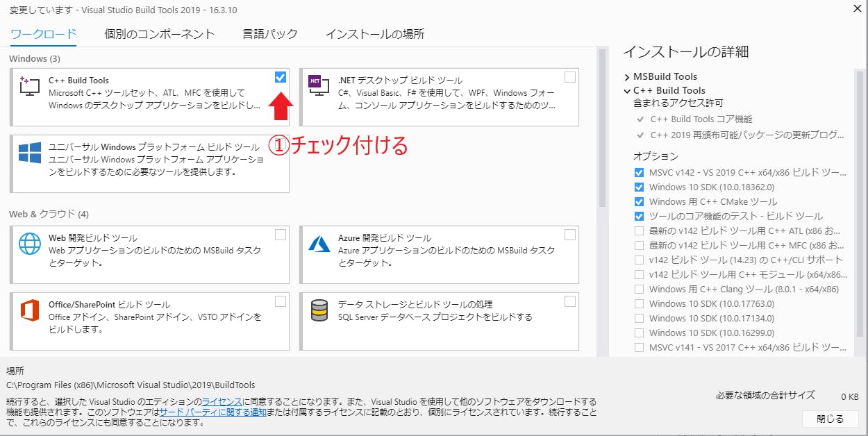This screenshot has height=436, width=868.
Task: Click the インストールの詳細 heading
Action: click(685, 51)
